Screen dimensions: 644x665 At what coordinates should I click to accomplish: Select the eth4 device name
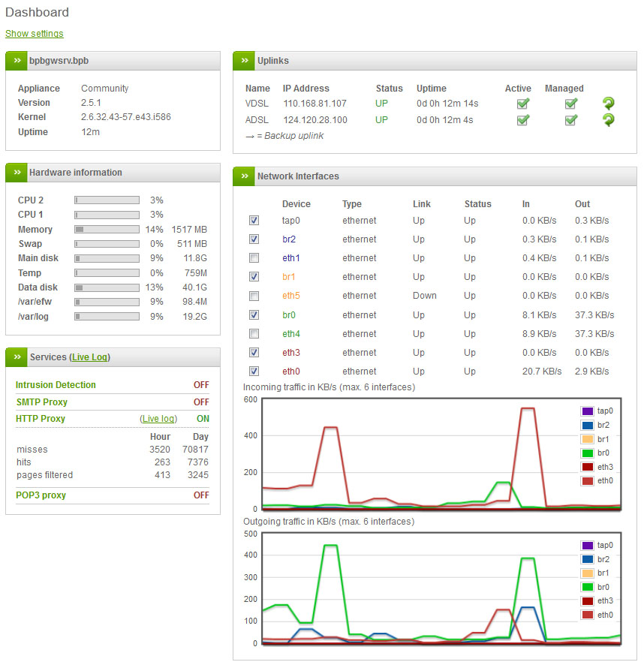pyautogui.click(x=291, y=334)
